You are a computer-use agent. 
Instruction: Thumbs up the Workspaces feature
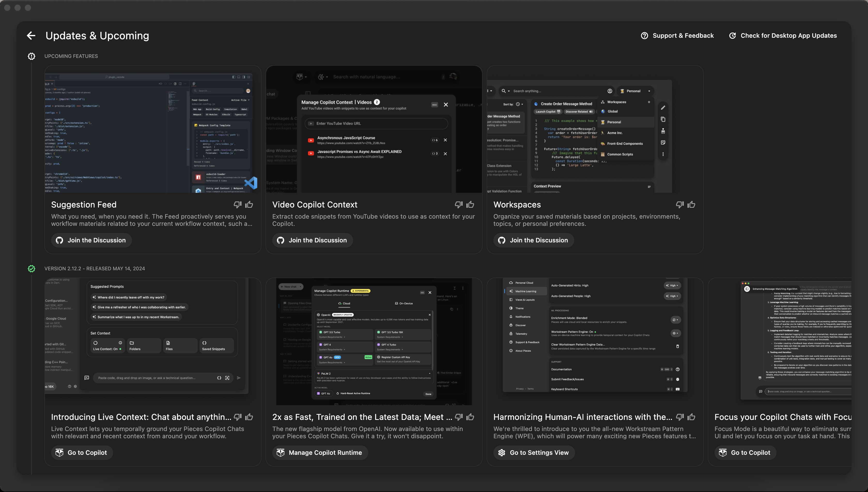(691, 204)
